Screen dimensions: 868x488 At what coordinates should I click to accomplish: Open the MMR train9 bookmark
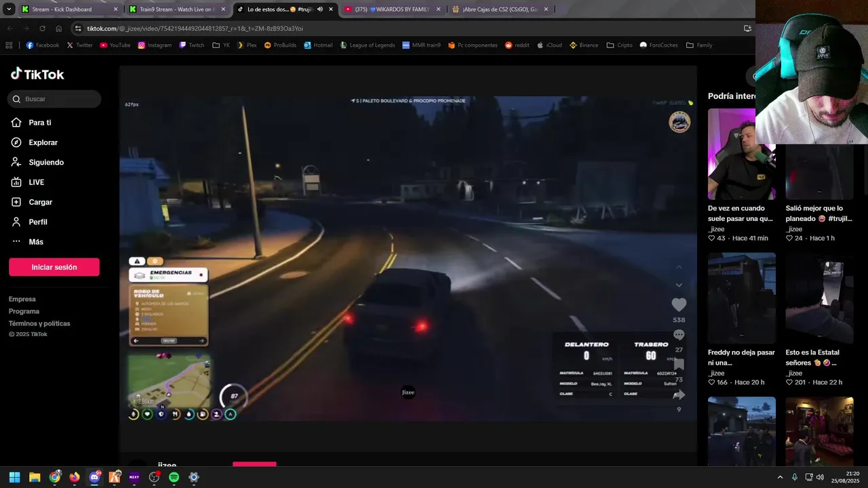click(421, 45)
